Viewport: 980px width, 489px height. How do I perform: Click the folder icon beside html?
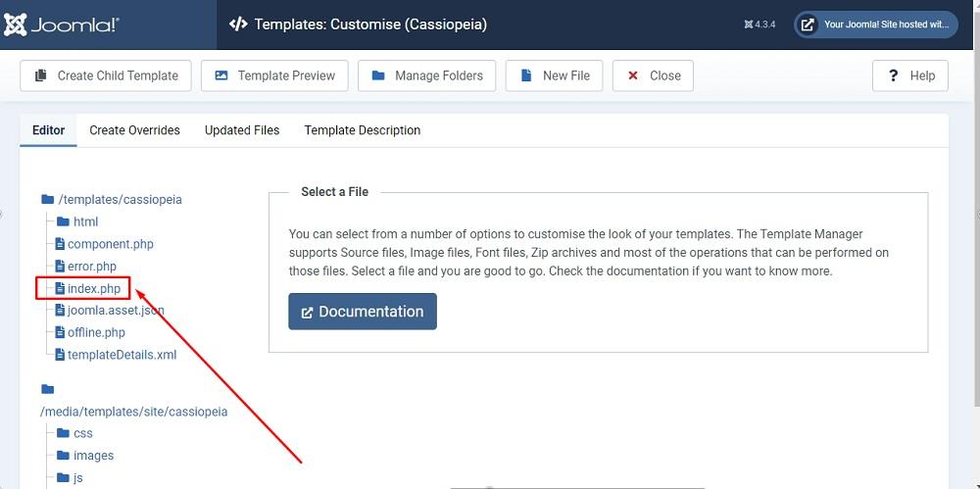[x=63, y=221]
